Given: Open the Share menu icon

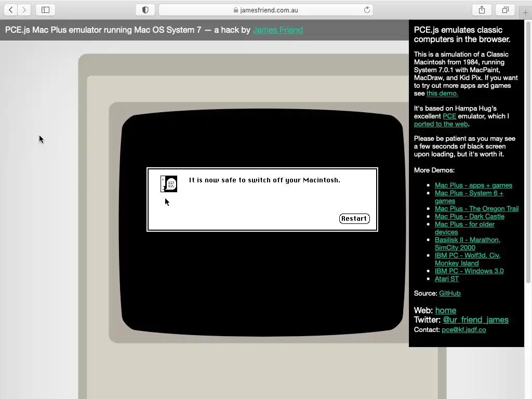Looking at the screenshot, I should pos(482,10).
